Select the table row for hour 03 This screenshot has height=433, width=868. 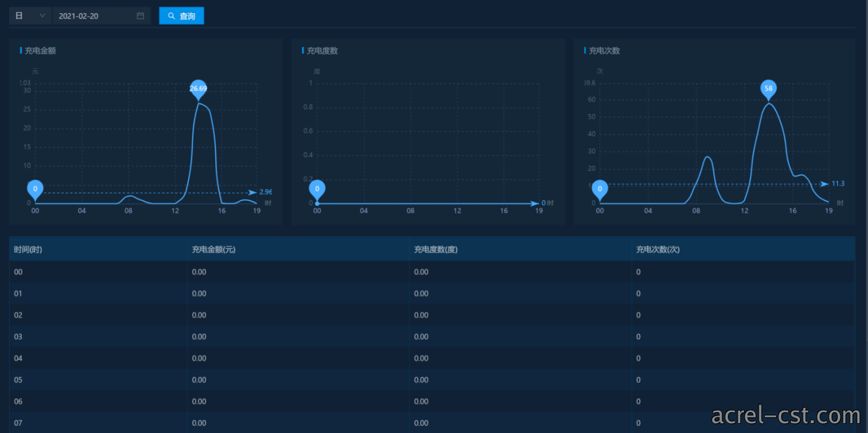pos(432,337)
